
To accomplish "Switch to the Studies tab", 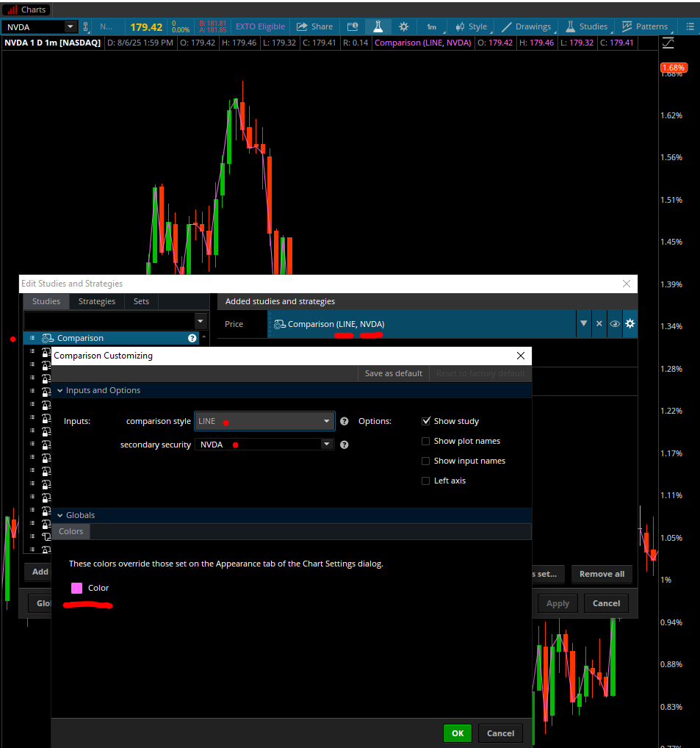I will point(46,301).
